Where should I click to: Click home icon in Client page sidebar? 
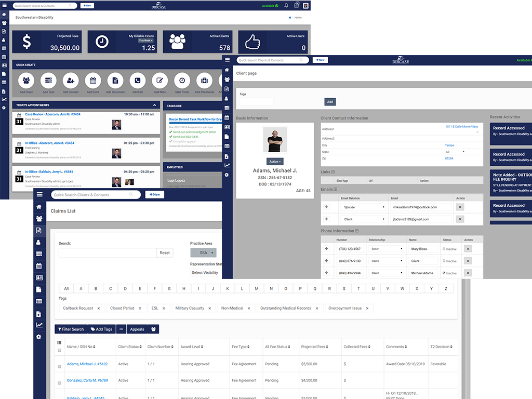tap(227, 70)
